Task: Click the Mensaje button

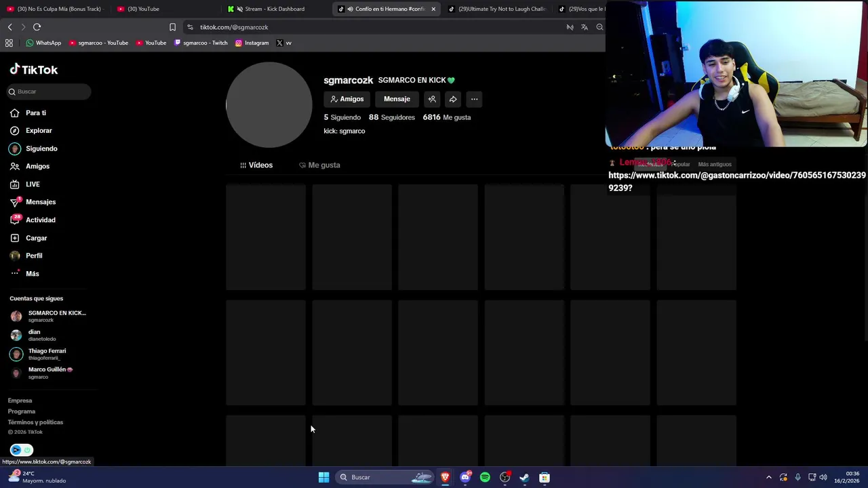Action: [x=397, y=99]
